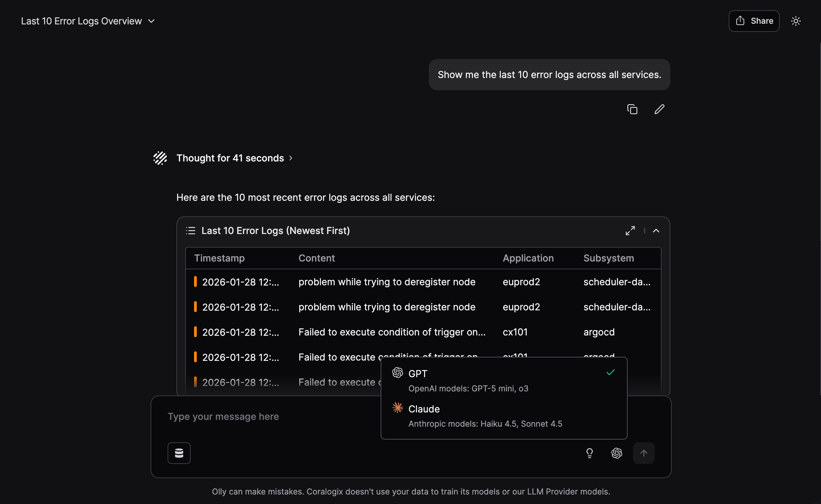Click the OpenAI model selector icon
Viewport: 821px width, 504px height.
pos(616,453)
